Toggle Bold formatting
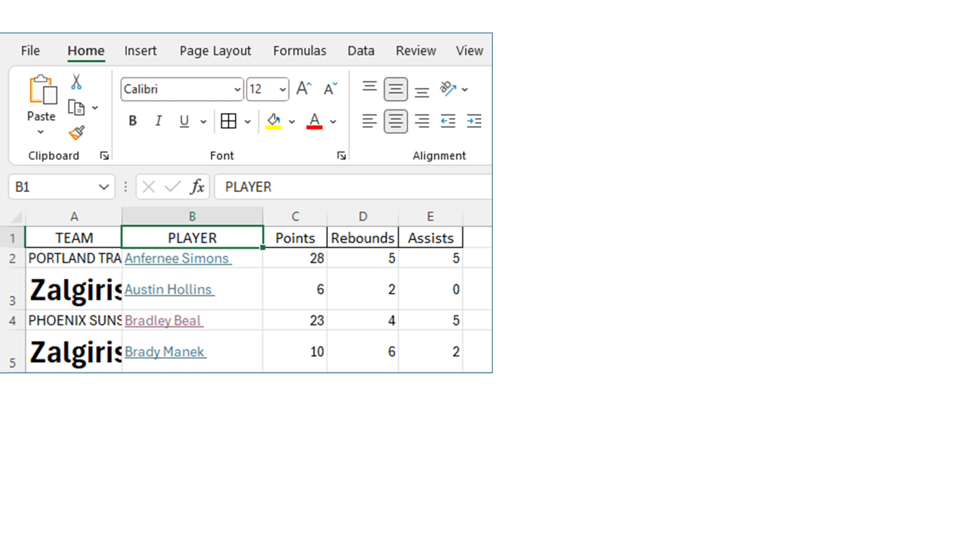This screenshot has width=980, height=551. (133, 121)
